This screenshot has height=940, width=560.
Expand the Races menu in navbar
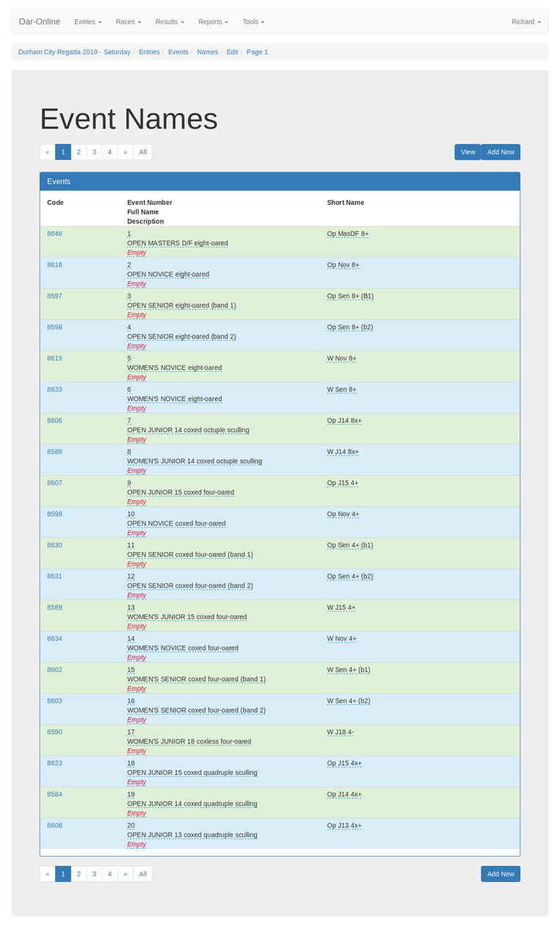tap(128, 22)
